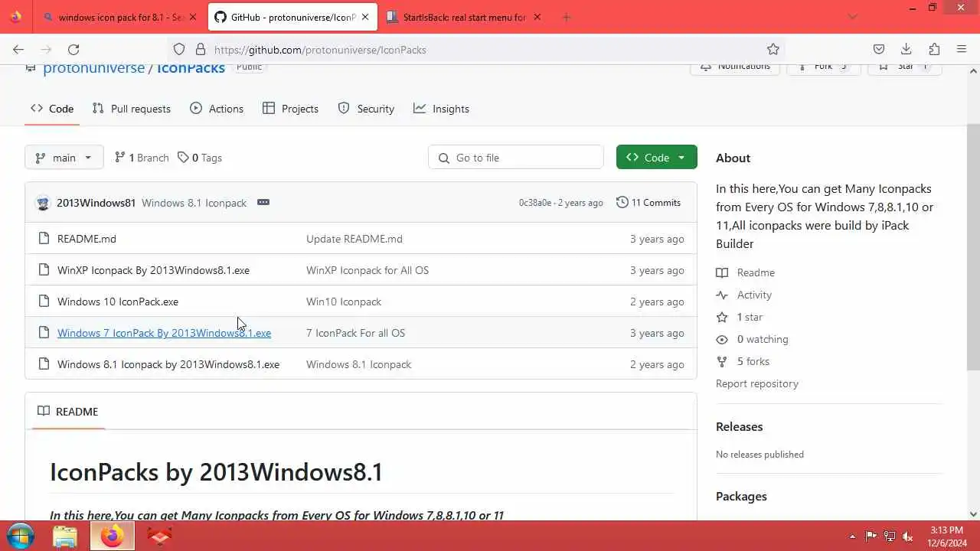Click the site padlock icon
This screenshot has width=980, height=551.
click(x=201, y=49)
